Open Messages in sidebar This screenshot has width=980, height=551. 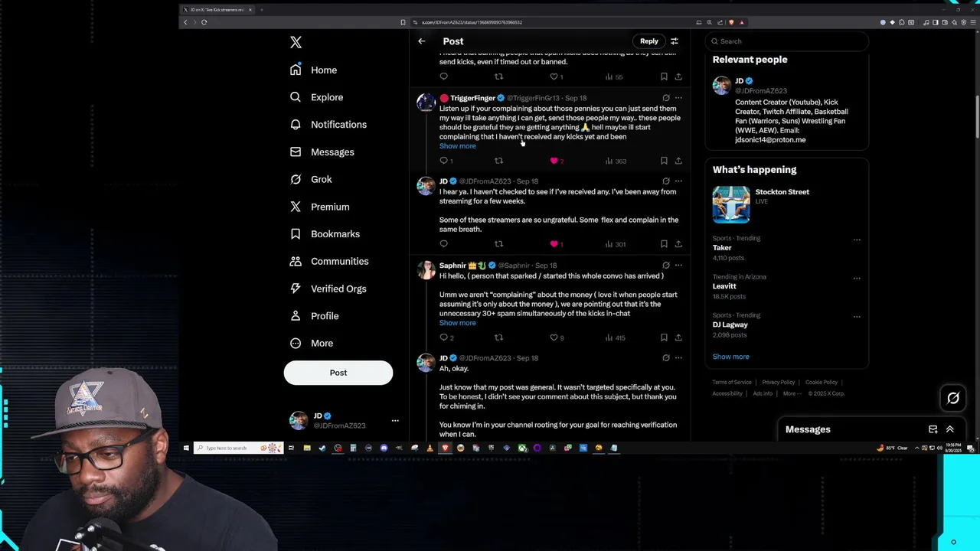point(322,152)
